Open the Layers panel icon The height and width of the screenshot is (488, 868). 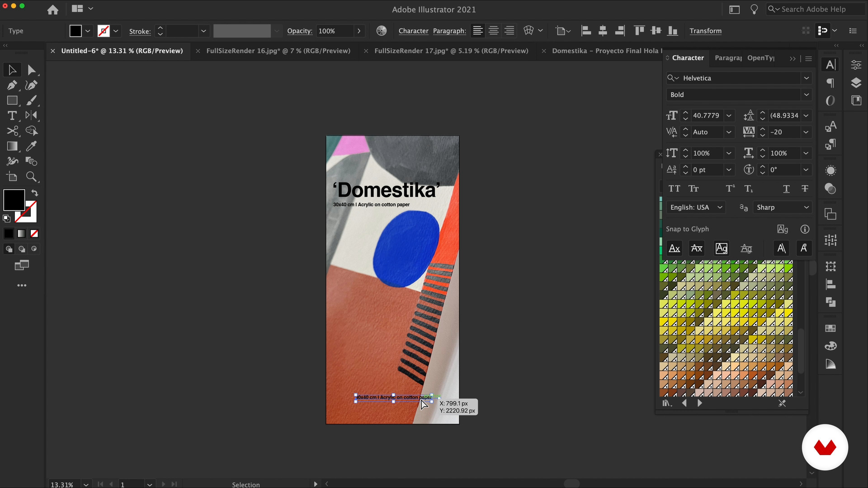tap(856, 83)
